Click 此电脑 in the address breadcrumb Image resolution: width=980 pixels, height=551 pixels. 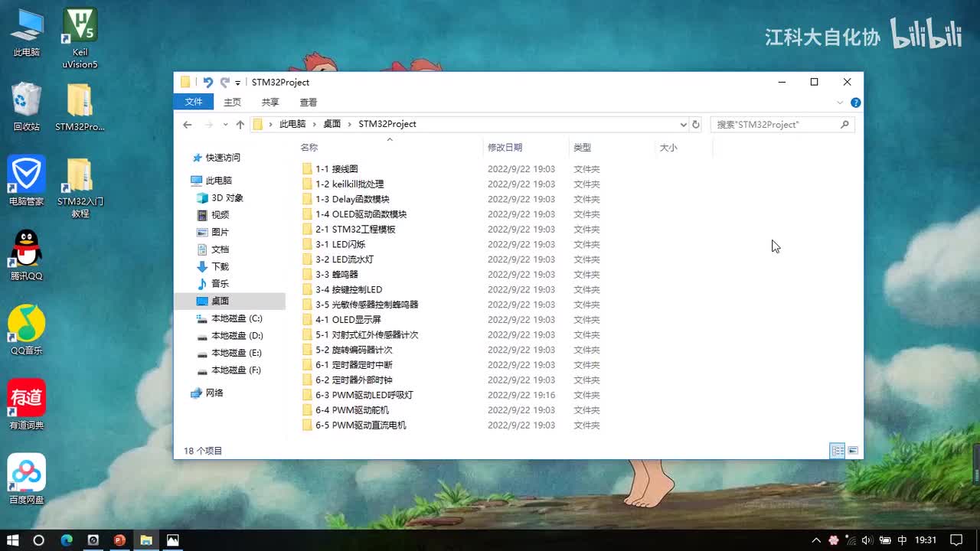click(x=292, y=124)
